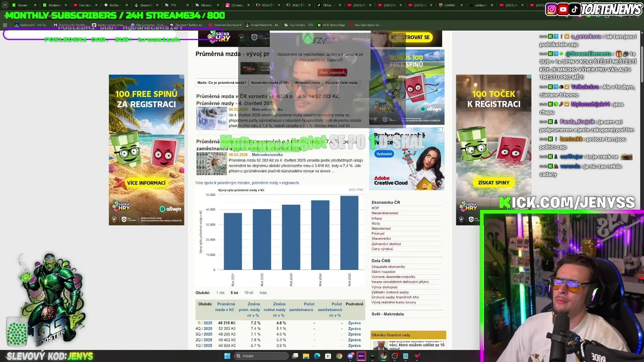Screen dimensions: 644x362
Task: Click the taskbar search box Hledat
Action: click(261, 356)
